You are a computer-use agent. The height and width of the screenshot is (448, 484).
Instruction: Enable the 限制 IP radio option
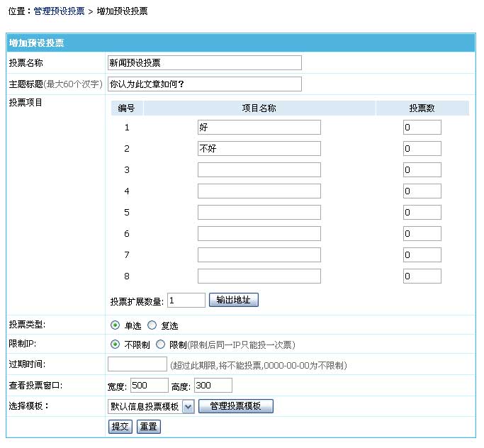tap(159, 345)
